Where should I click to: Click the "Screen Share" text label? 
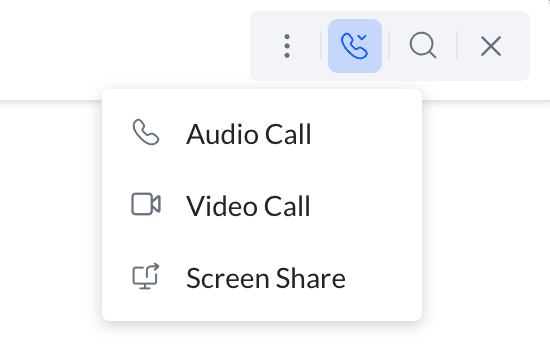click(266, 278)
